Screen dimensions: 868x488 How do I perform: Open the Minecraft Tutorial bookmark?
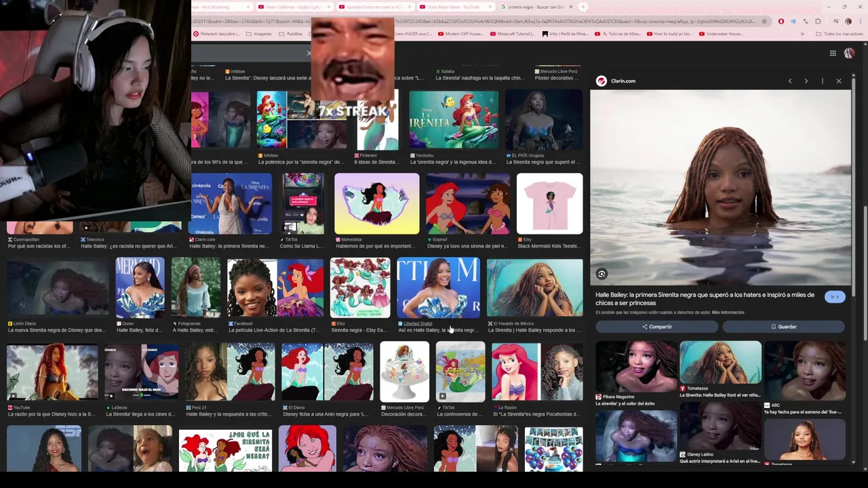pyautogui.click(x=512, y=34)
